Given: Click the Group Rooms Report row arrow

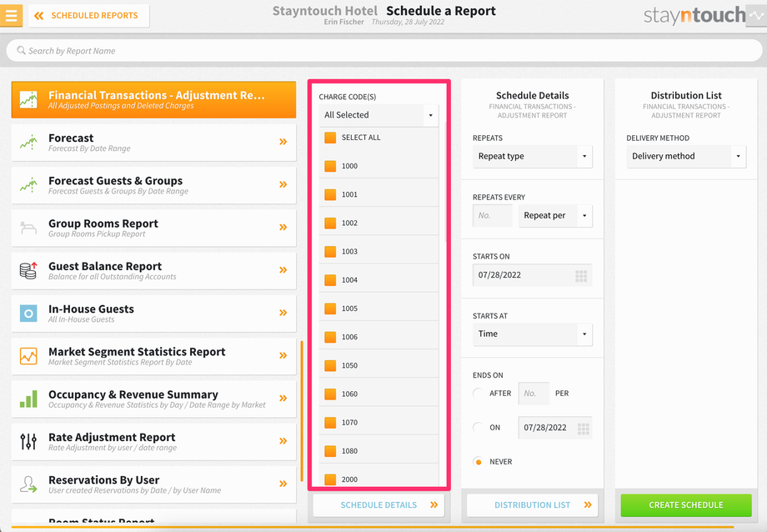Looking at the screenshot, I should 283,227.
